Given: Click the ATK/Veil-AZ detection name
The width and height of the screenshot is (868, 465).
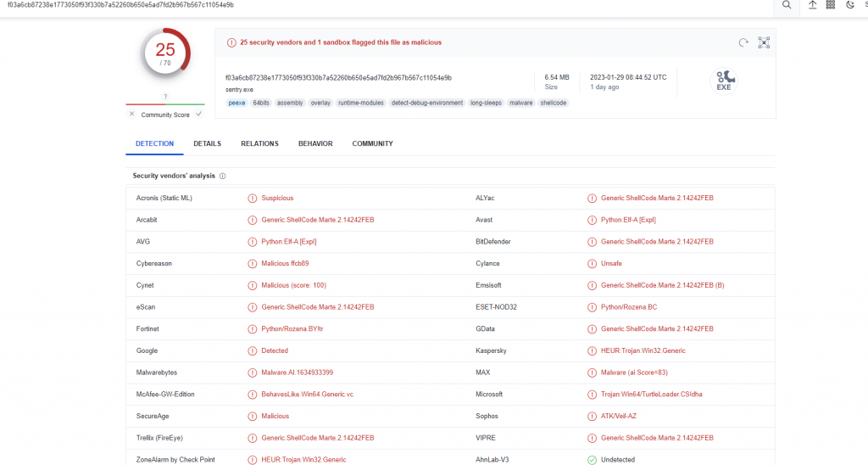Looking at the screenshot, I should [x=618, y=417].
